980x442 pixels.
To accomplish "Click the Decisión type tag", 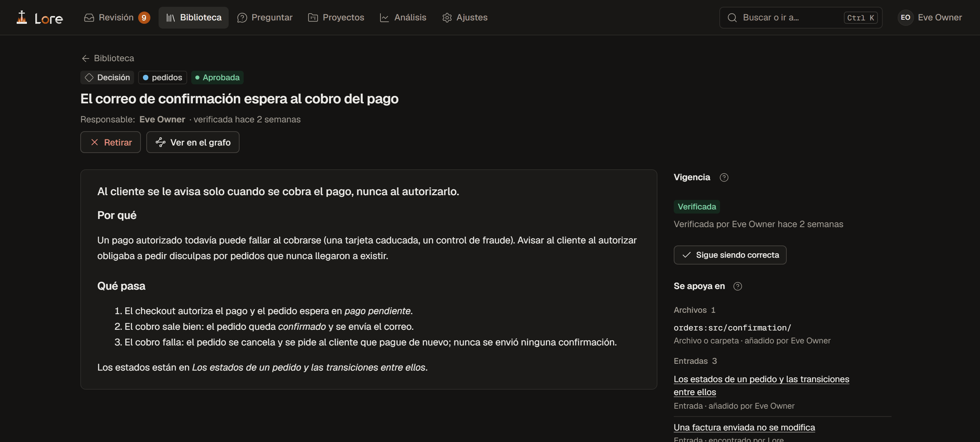I will (107, 78).
